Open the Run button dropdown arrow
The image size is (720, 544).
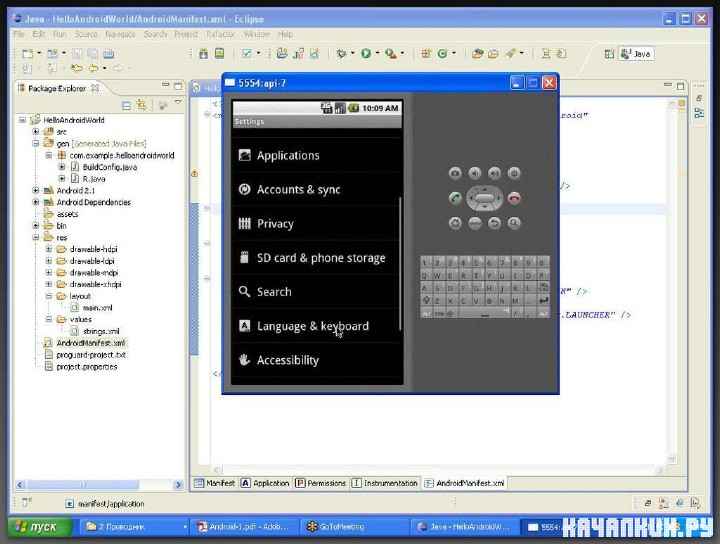click(377, 53)
